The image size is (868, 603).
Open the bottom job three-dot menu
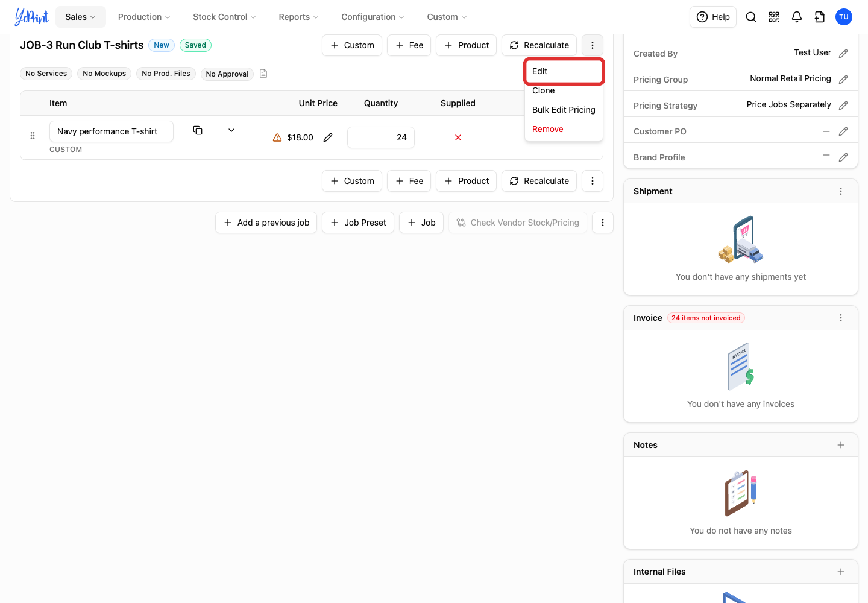(x=593, y=181)
